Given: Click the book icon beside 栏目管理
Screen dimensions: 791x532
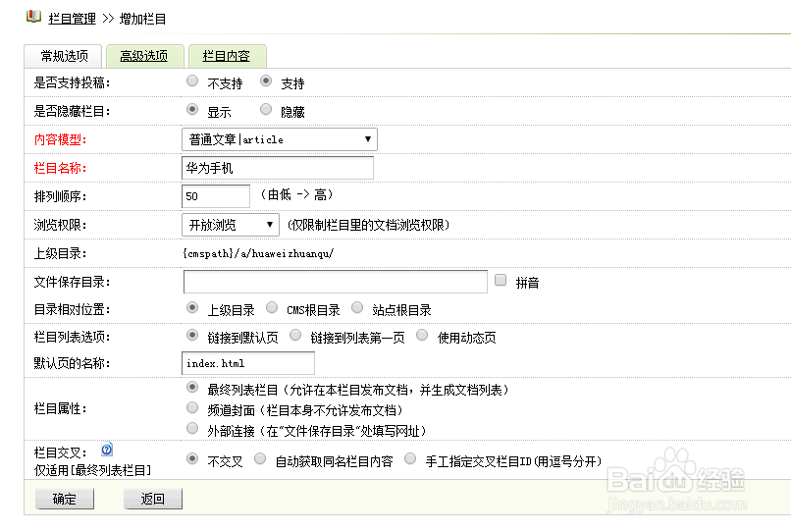Looking at the screenshot, I should click(x=33, y=17).
